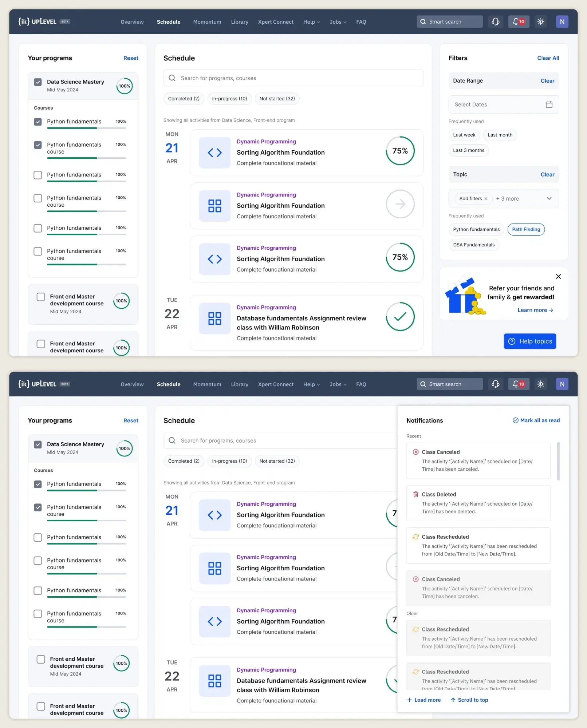
Task: Click Load more in Notifications panel
Action: tap(423, 700)
